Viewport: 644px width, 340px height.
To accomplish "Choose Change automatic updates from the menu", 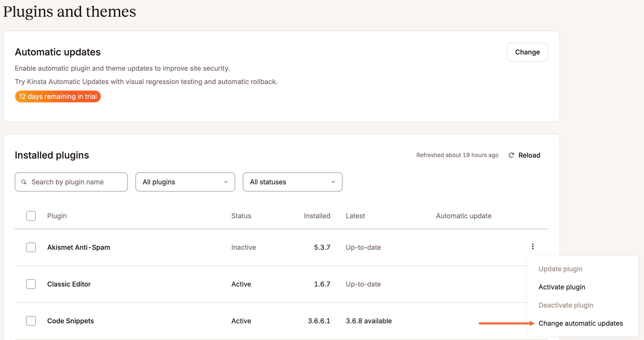I will [581, 323].
